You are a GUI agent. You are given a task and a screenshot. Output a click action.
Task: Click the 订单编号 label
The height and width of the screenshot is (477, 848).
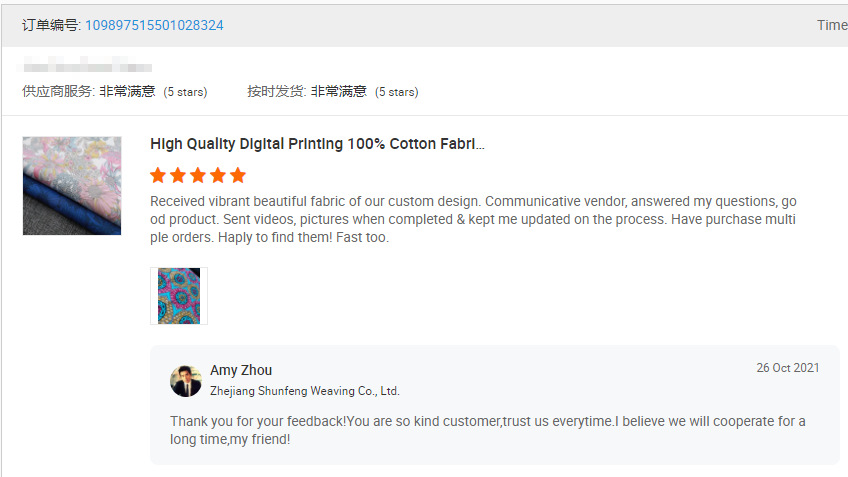tap(50, 25)
